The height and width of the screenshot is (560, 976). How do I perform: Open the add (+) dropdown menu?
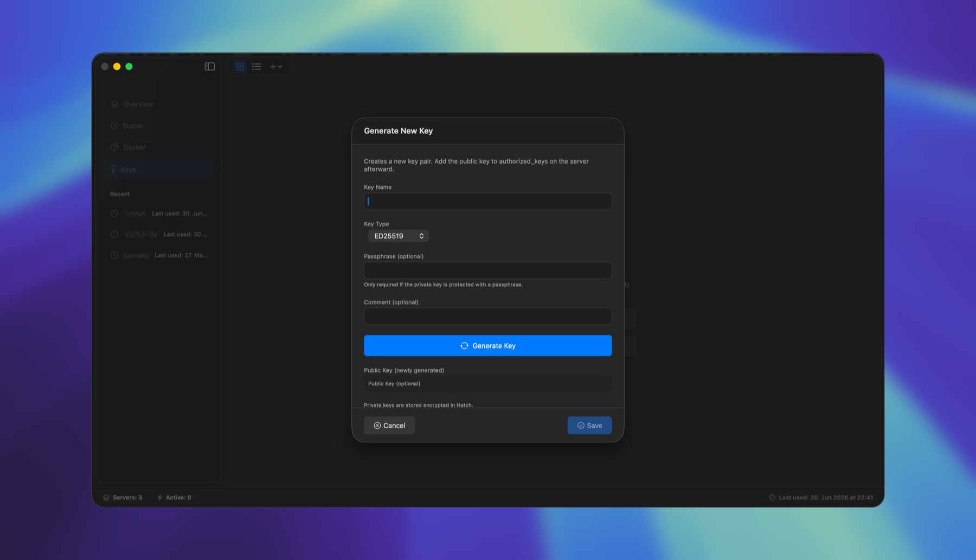276,67
